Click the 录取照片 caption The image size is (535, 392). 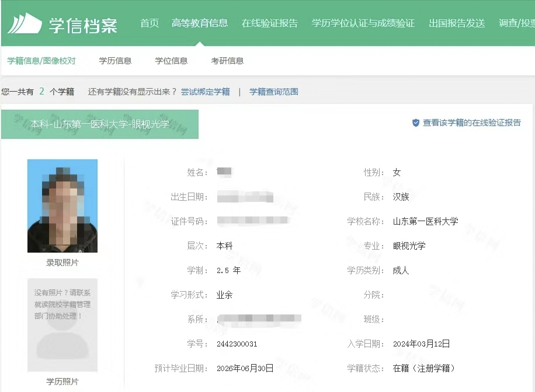click(62, 262)
